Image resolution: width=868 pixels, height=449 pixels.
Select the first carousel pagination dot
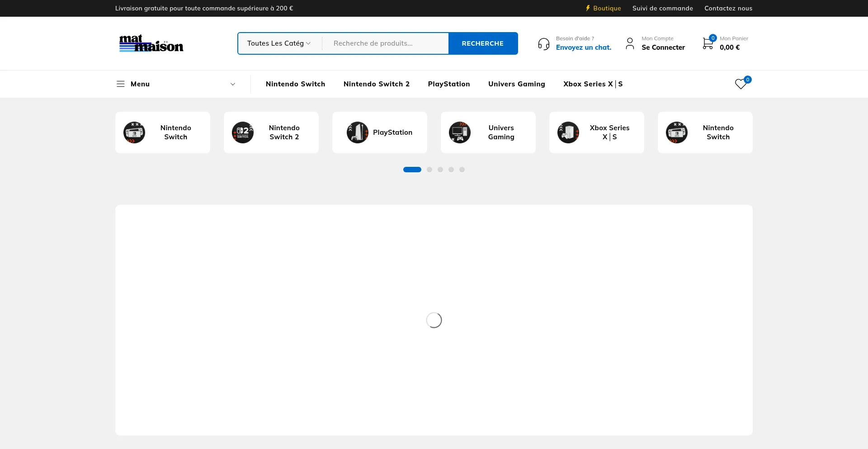click(412, 170)
